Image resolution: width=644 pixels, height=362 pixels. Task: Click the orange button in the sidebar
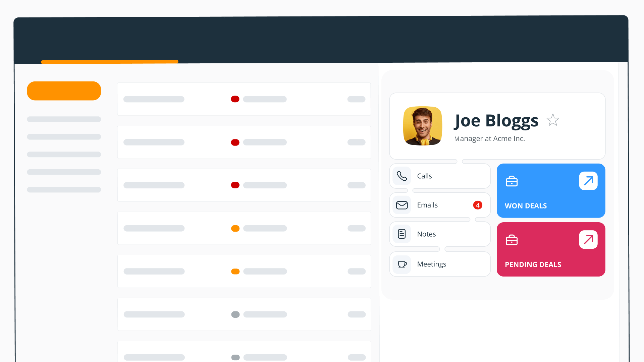(64, 91)
